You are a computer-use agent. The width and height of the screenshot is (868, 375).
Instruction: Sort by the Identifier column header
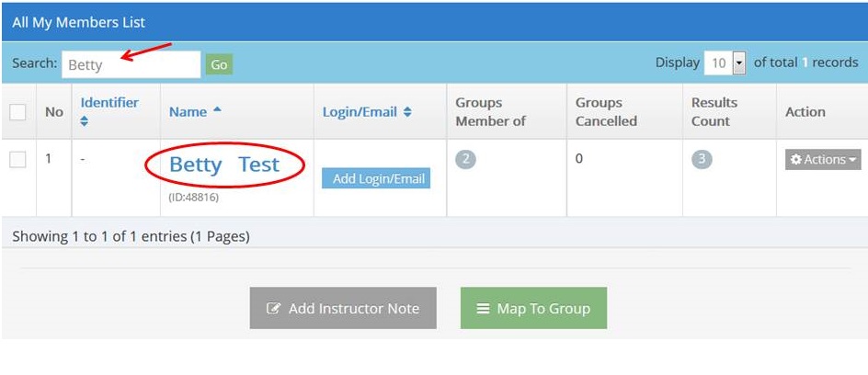(109, 102)
